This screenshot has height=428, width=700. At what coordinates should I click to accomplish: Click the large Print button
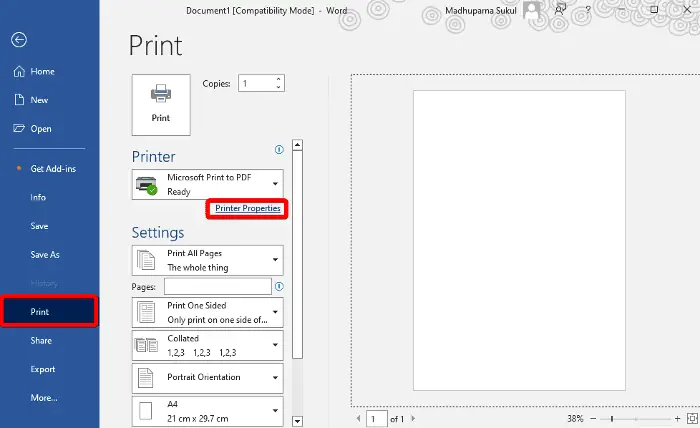click(161, 105)
